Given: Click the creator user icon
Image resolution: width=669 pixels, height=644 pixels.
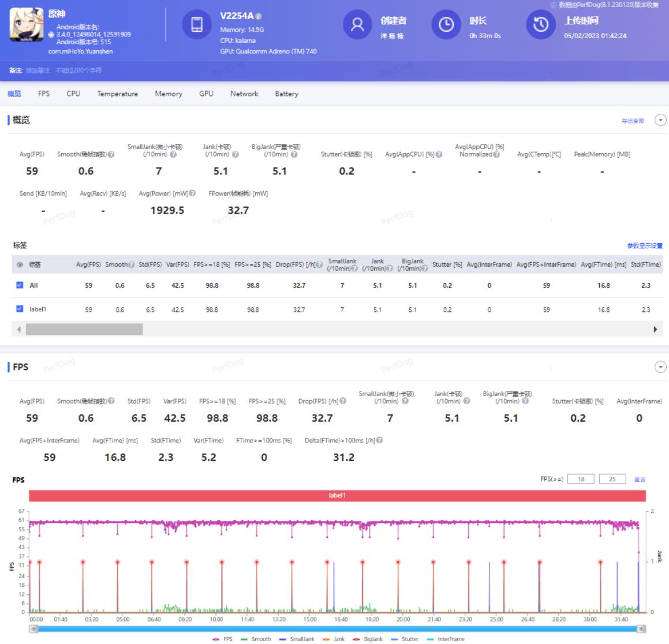Looking at the screenshot, I should click(357, 25).
